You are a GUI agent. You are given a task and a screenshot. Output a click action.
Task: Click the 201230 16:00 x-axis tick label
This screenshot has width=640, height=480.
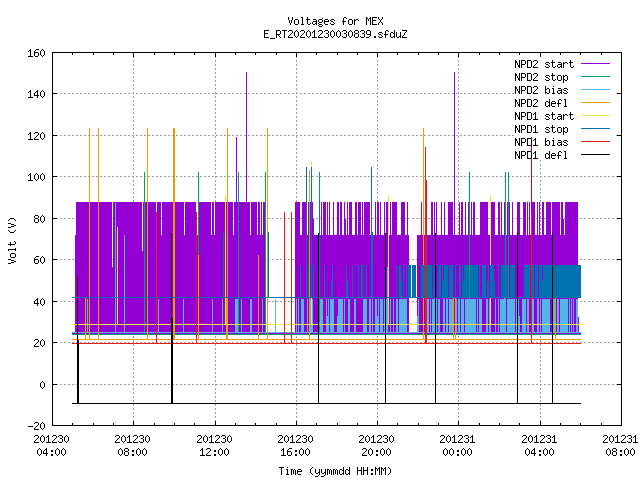296,446
